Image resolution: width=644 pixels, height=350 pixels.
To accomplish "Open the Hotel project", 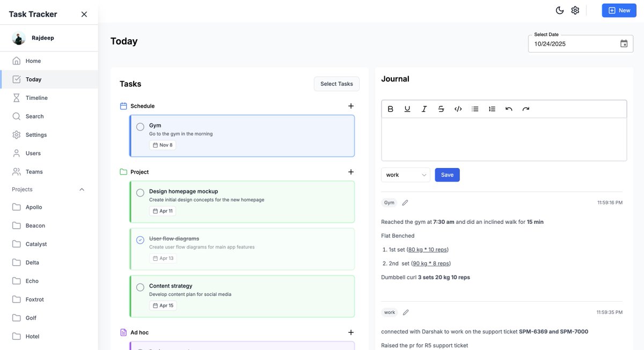I will [x=49, y=337].
